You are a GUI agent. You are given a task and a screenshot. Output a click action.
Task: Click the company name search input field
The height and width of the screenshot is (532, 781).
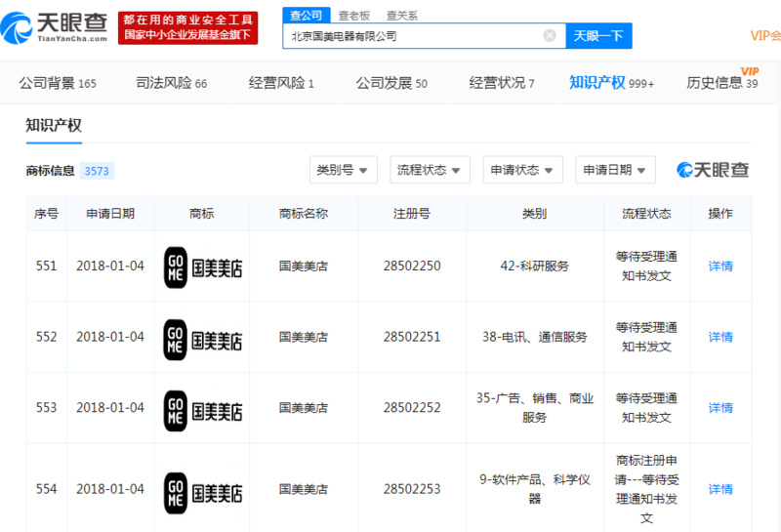click(415, 36)
